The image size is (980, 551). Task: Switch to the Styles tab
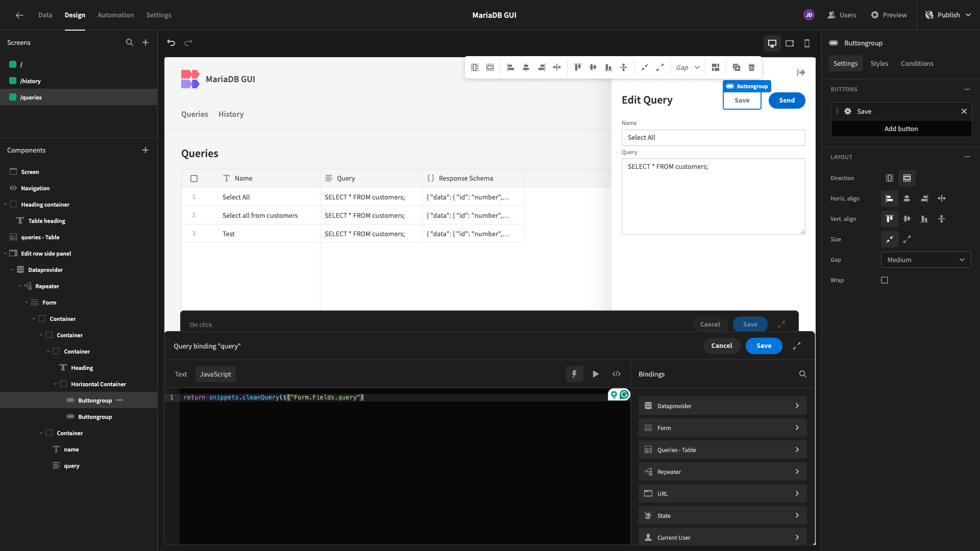[x=879, y=63]
